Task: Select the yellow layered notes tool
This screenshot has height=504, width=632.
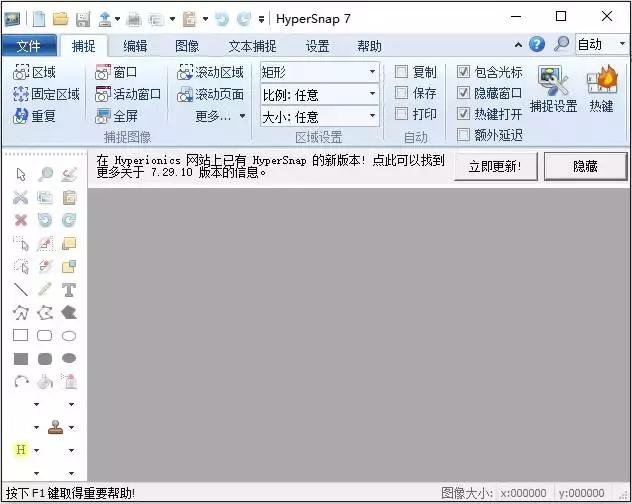Action: pos(69,244)
